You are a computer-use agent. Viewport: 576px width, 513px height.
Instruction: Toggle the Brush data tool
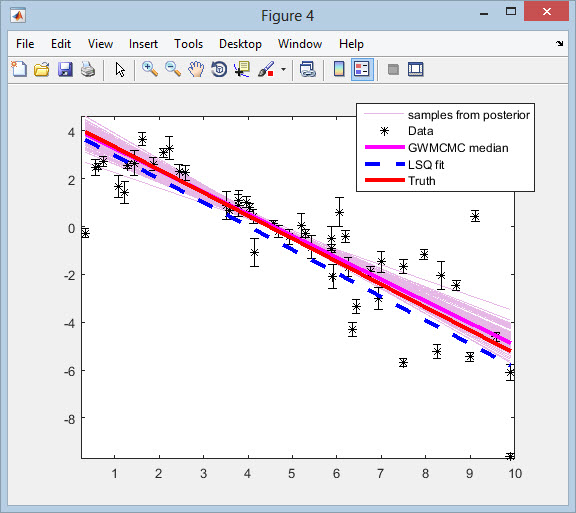tap(266, 69)
